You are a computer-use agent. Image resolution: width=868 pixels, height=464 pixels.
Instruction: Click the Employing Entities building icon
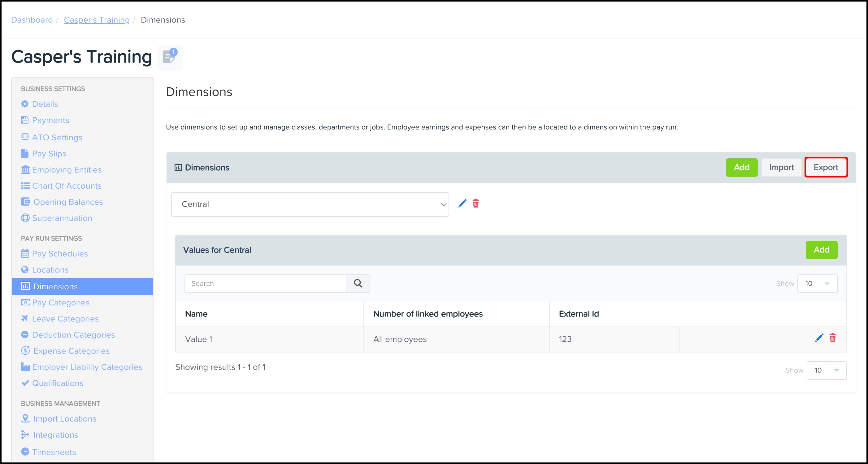[x=25, y=170]
